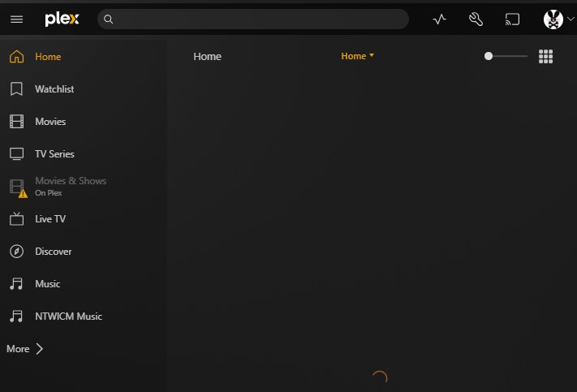This screenshot has width=577, height=392.
Task: Click the magnifier search icon
Action: (108, 19)
